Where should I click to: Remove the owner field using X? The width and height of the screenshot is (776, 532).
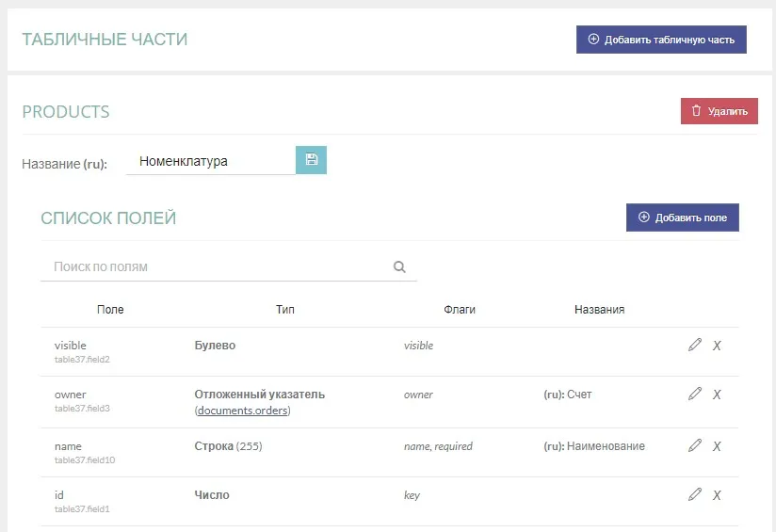tap(717, 395)
